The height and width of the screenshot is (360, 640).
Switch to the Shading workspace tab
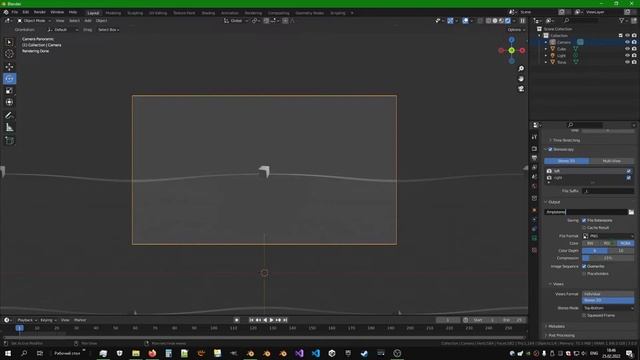click(x=208, y=13)
